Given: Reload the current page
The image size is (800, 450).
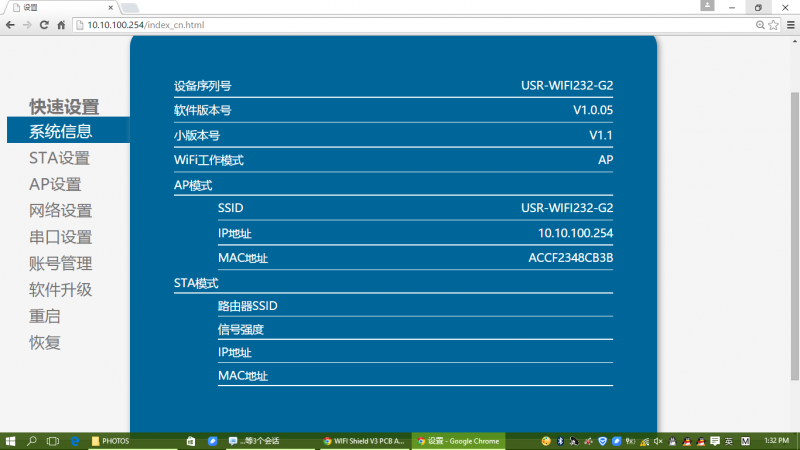Looking at the screenshot, I should 44,25.
